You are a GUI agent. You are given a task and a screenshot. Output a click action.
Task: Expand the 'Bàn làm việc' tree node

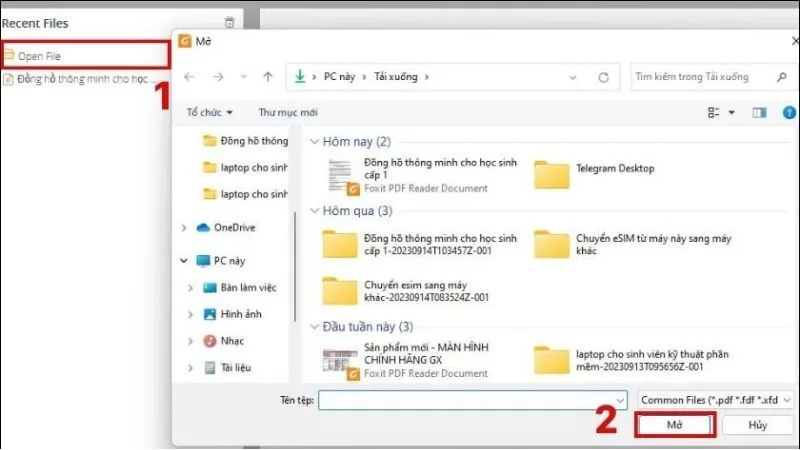point(190,288)
